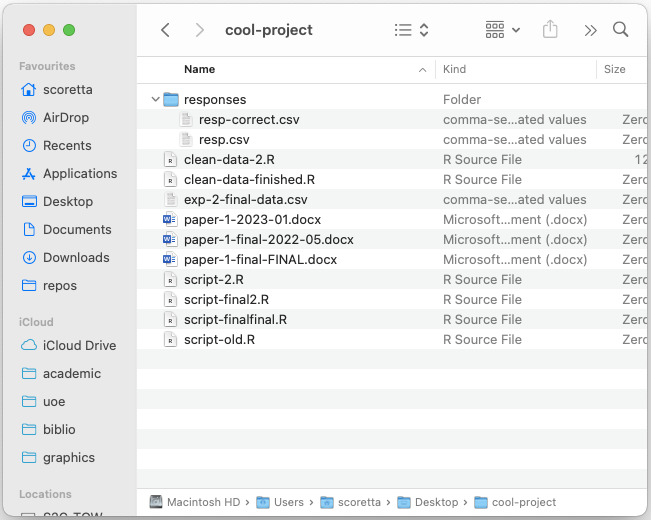Viewport: 651px width, 520px height.
Task: Open the list view switcher dropdown
Action: (411, 30)
